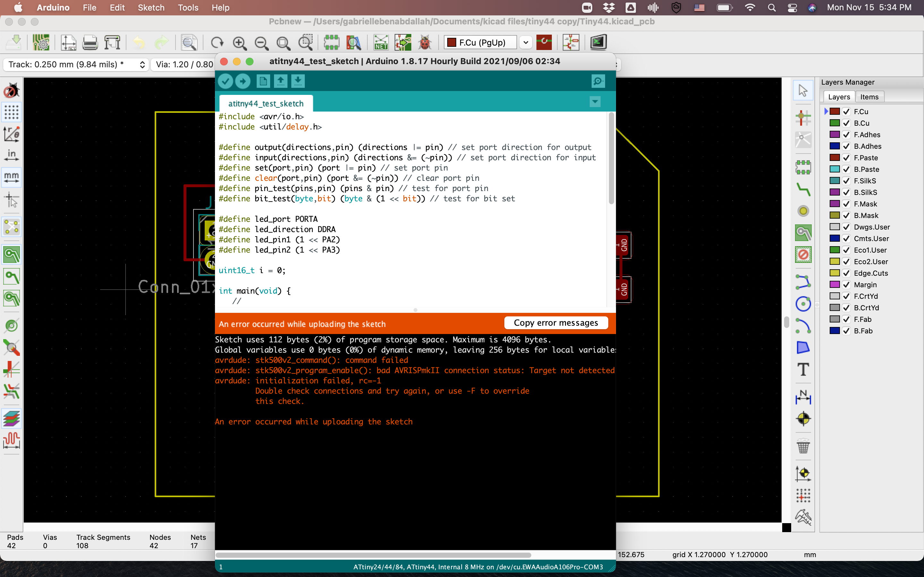Click the Zoom In icon in Pcbnew toolbar

click(x=240, y=43)
